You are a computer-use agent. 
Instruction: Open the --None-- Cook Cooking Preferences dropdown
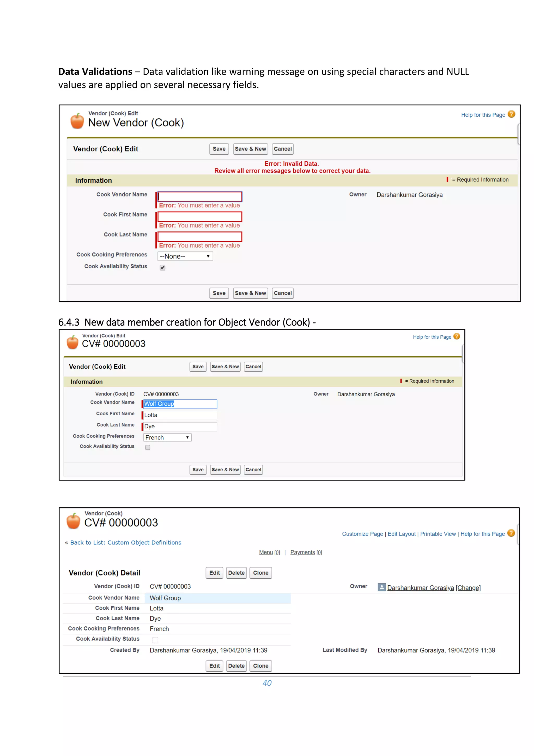(185, 256)
